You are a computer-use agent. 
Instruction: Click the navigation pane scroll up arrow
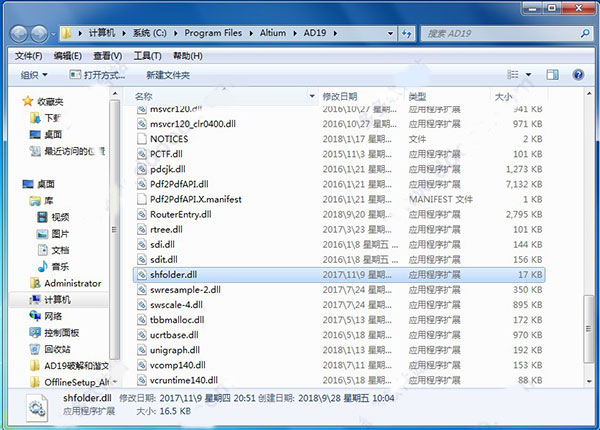(114, 94)
